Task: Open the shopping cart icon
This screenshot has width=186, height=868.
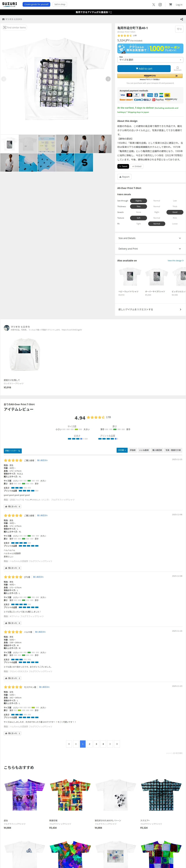Action: pos(170,5)
